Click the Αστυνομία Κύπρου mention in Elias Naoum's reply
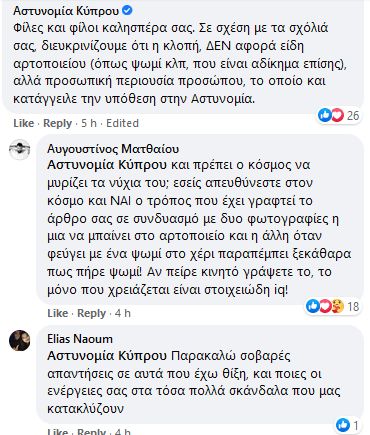This screenshot has height=435, width=370. (107, 356)
